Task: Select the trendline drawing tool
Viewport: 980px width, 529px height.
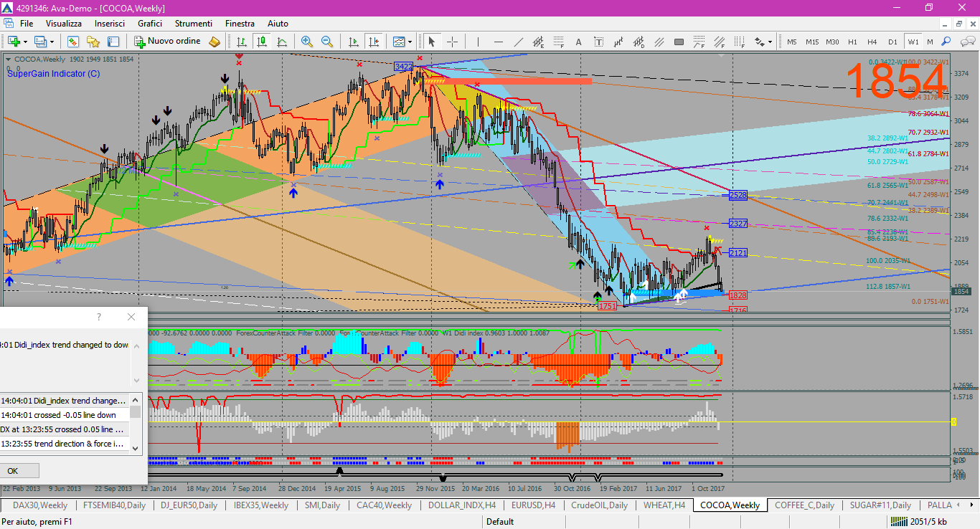Action: [519, 42]
